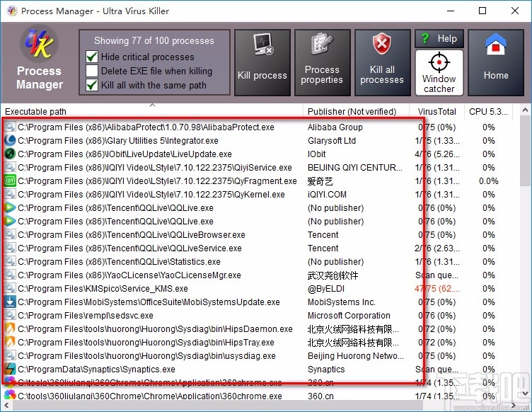Click sedsvc.exe process icon
Viewport: 532px width, 412px height.
click(x=10, y=315)
